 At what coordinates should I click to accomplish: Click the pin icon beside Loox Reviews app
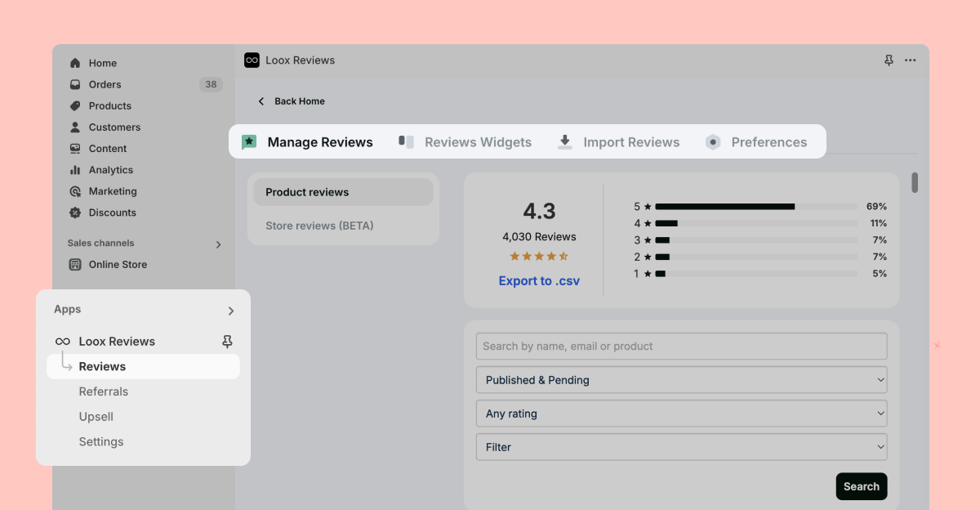[x=228, y=342]
